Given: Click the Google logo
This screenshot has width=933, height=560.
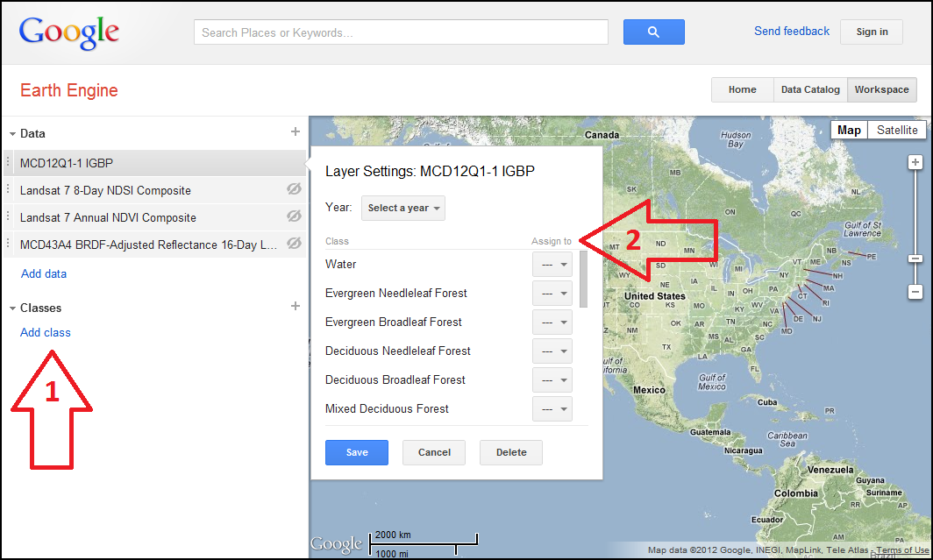Looking at the screenshot, I should point(69,32).
